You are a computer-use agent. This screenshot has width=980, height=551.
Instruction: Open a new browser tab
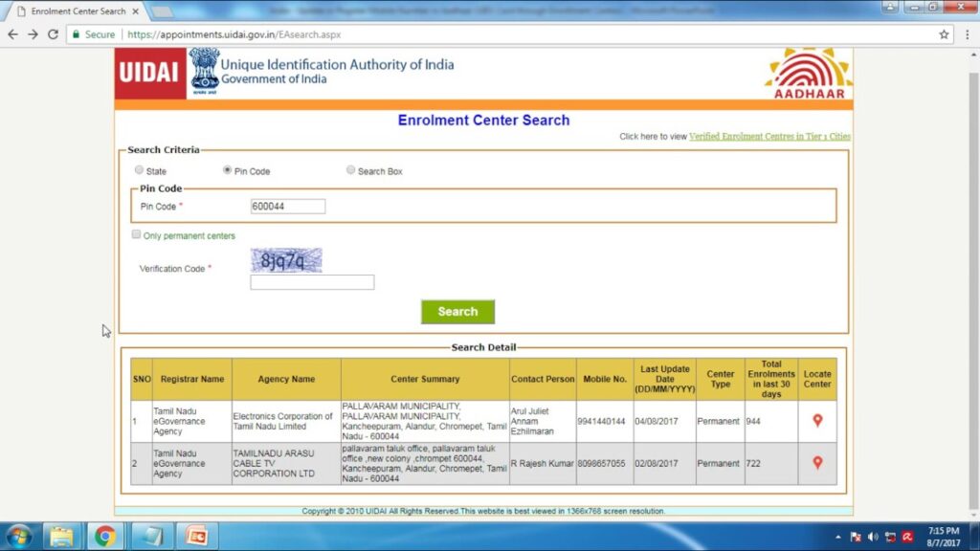point(161,11)
